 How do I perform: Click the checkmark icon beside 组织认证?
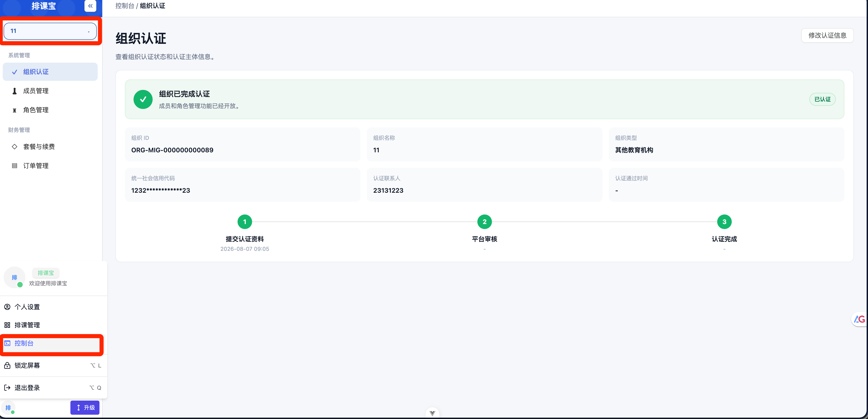(x=15, y=72)
